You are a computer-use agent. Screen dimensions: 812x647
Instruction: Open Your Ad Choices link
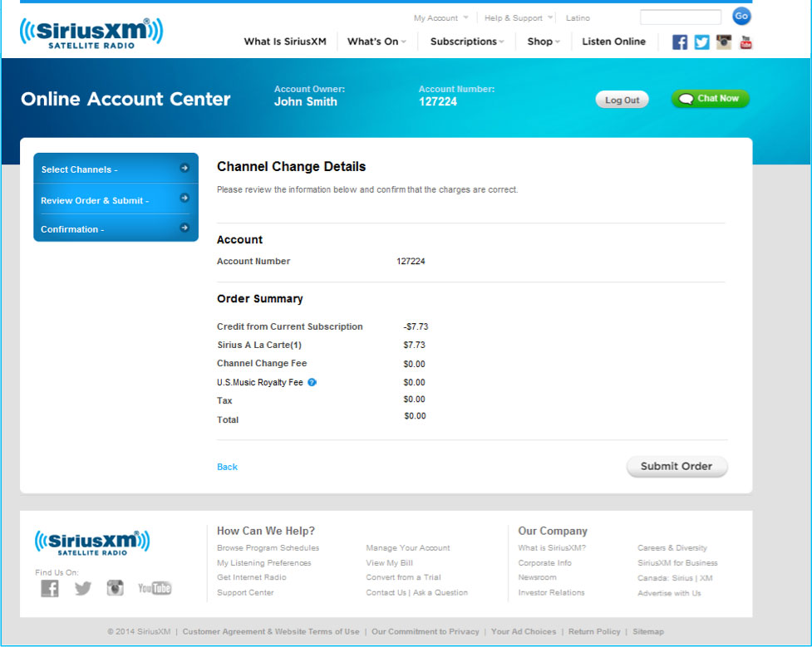524,631
